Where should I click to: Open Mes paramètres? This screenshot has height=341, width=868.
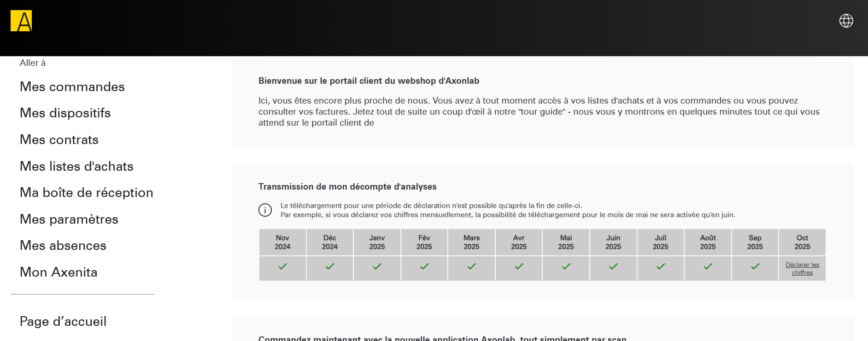click(x=69, y=219)
